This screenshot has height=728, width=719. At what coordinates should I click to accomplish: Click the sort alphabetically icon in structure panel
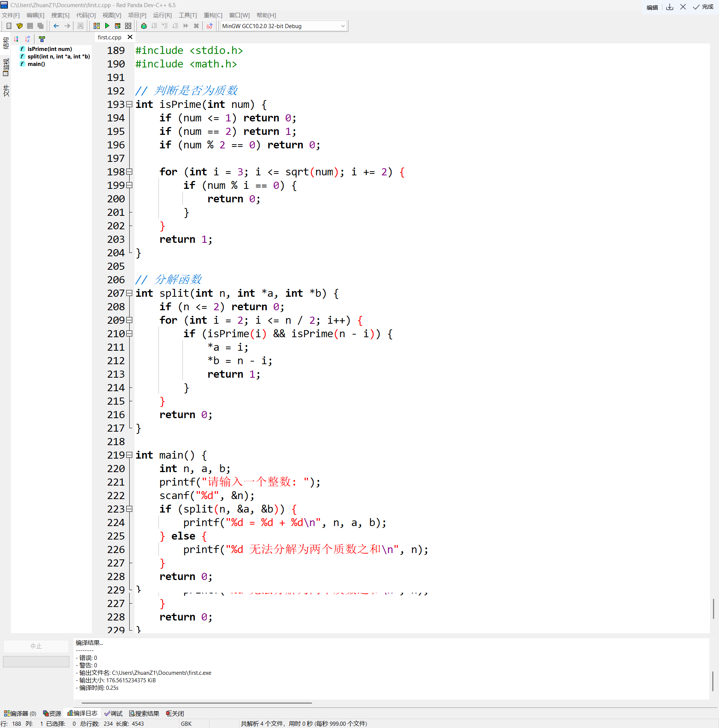27,39
